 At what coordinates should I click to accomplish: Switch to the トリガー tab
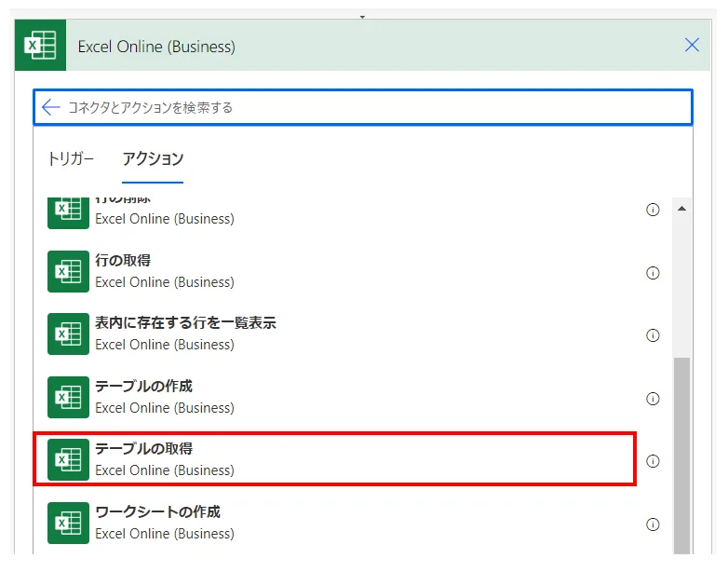pos(71,159)
